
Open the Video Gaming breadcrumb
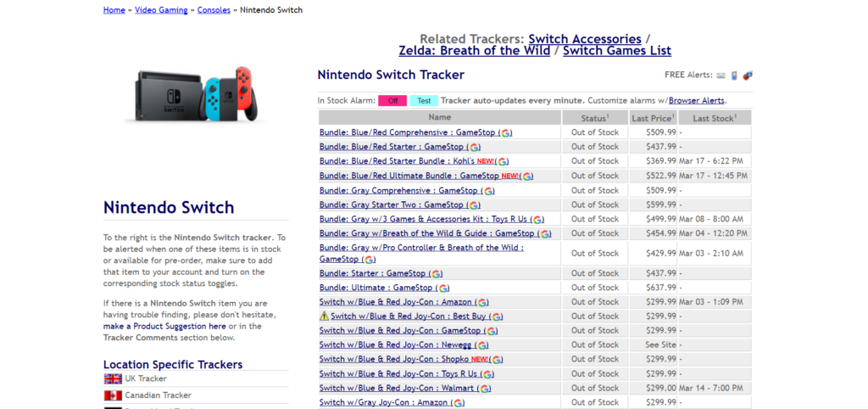(161, 10)
